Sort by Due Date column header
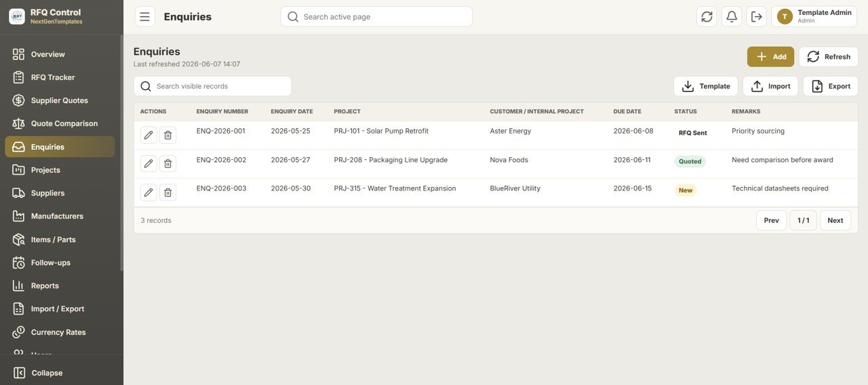This screenshot has height=385, width=868. 627,112
